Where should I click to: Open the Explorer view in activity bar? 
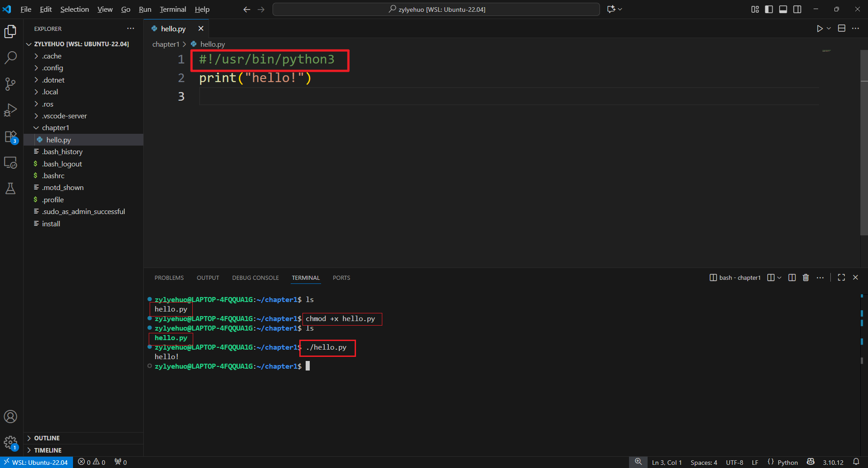click(x=10, y=31)
